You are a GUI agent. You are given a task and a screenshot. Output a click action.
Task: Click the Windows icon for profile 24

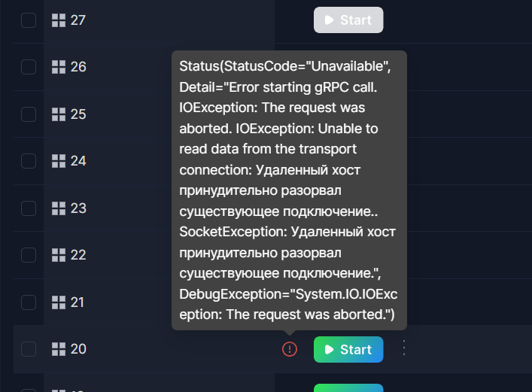(x=59, y=161)
